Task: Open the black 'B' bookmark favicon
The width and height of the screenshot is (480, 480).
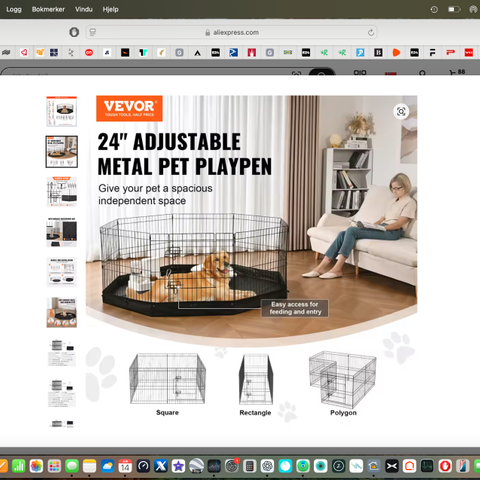Action: [378, 52]
